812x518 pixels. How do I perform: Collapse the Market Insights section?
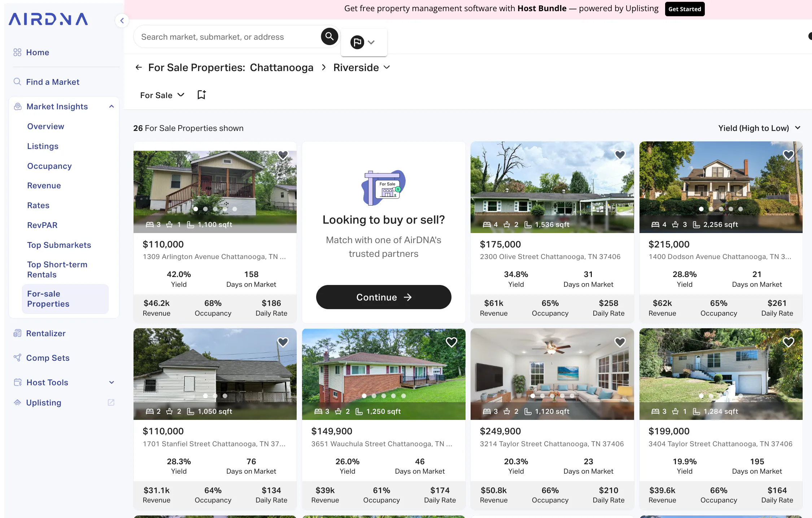(x=112, y=106)
